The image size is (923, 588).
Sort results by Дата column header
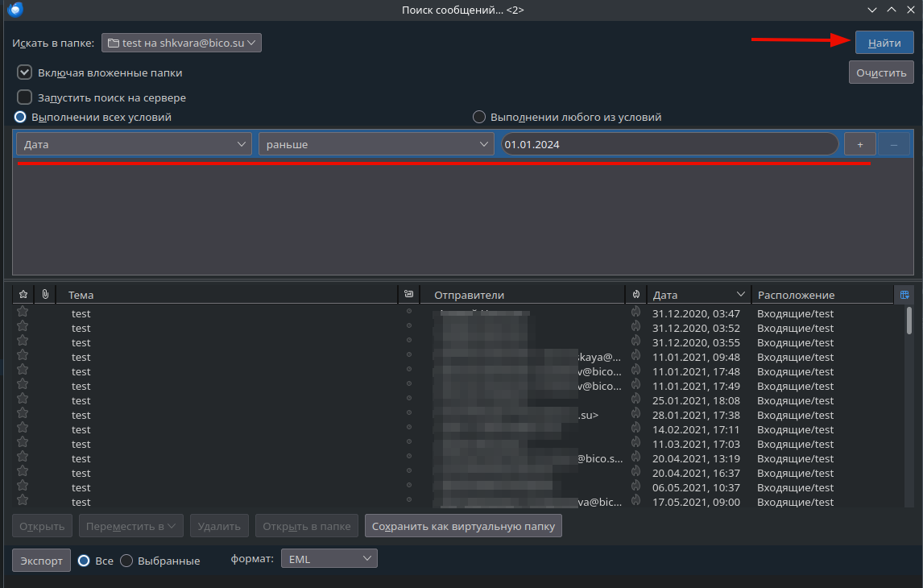[699, 294]
